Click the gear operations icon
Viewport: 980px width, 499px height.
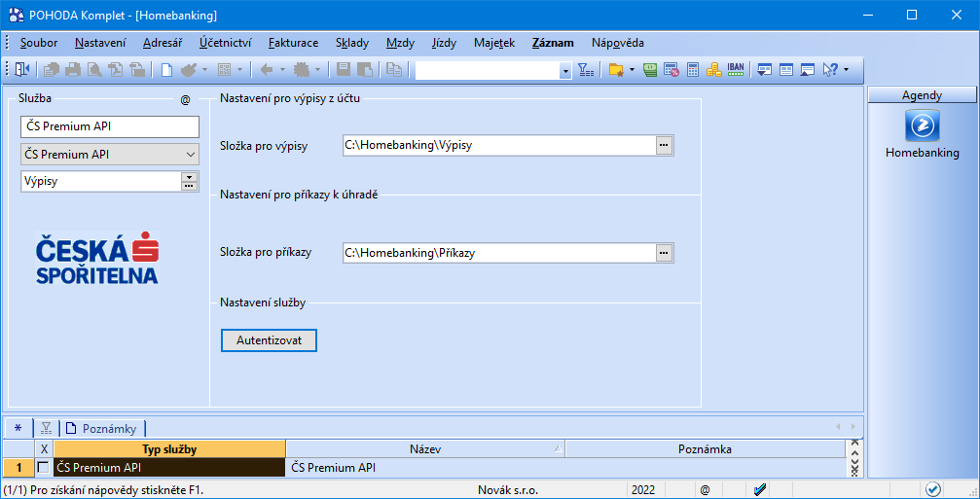pyautogui.click(x=304, y=70)
